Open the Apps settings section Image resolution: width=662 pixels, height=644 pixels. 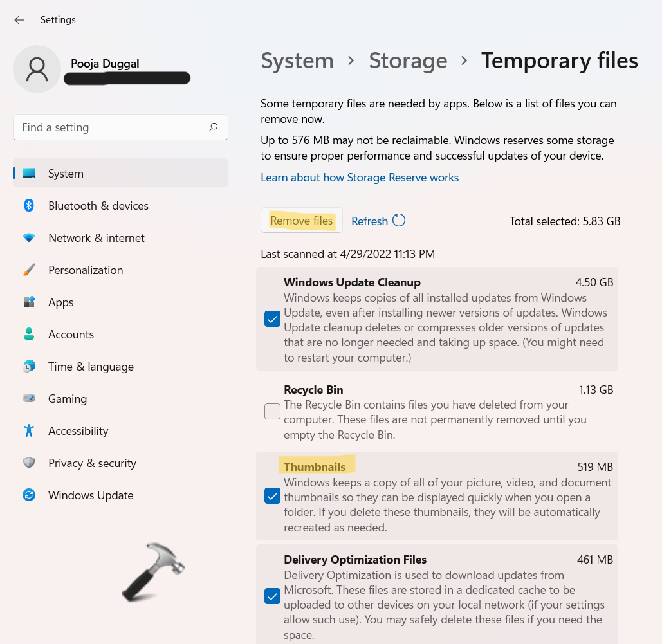click(61, 302)
